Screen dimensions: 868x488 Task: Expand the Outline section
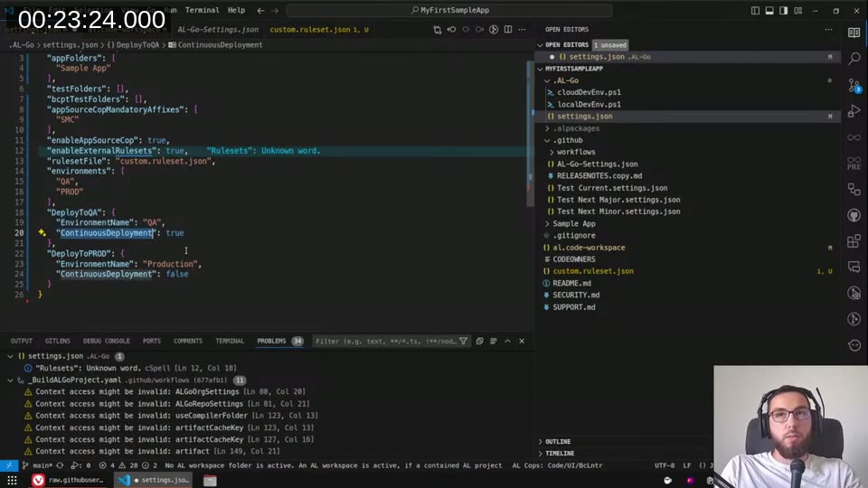541,442
